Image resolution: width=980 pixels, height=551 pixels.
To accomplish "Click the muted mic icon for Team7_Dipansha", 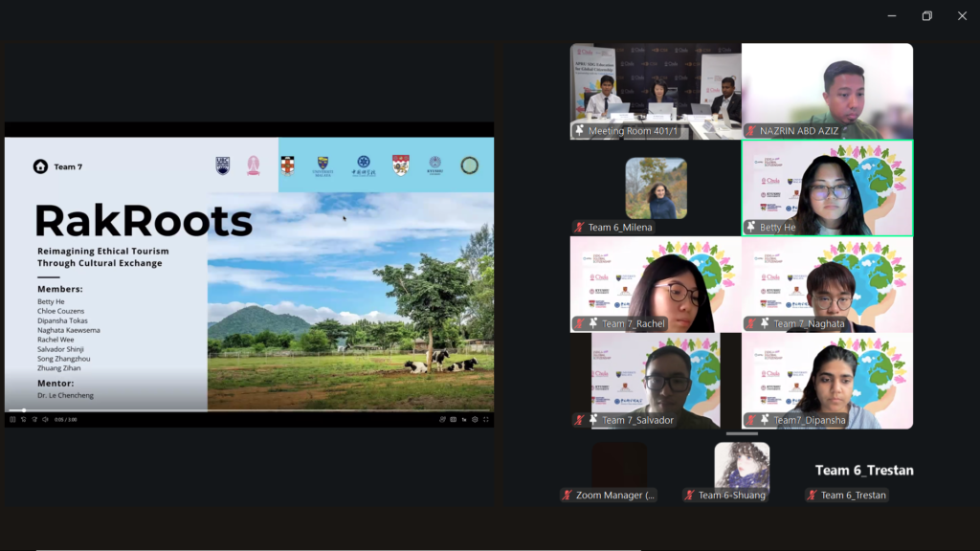I will [x=750, y=420].
